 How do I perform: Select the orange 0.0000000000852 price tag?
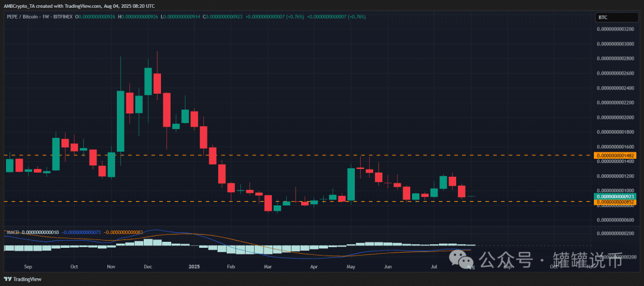click(616, 202)
